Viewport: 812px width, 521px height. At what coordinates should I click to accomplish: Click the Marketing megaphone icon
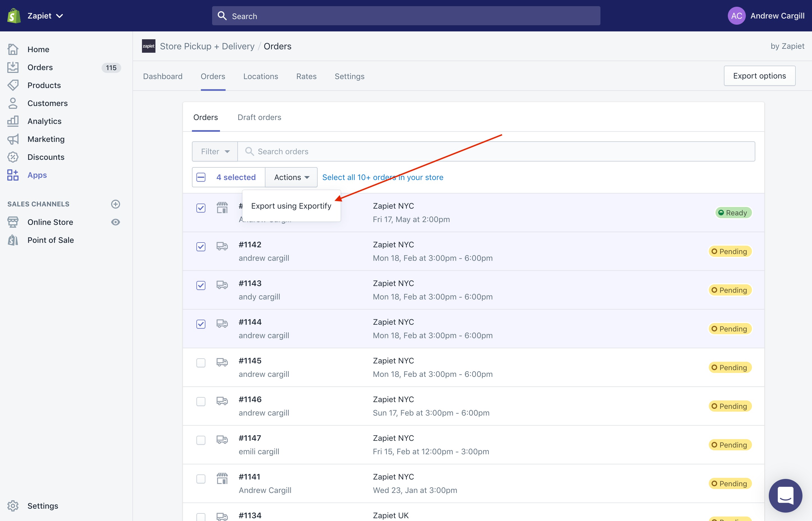13,139
